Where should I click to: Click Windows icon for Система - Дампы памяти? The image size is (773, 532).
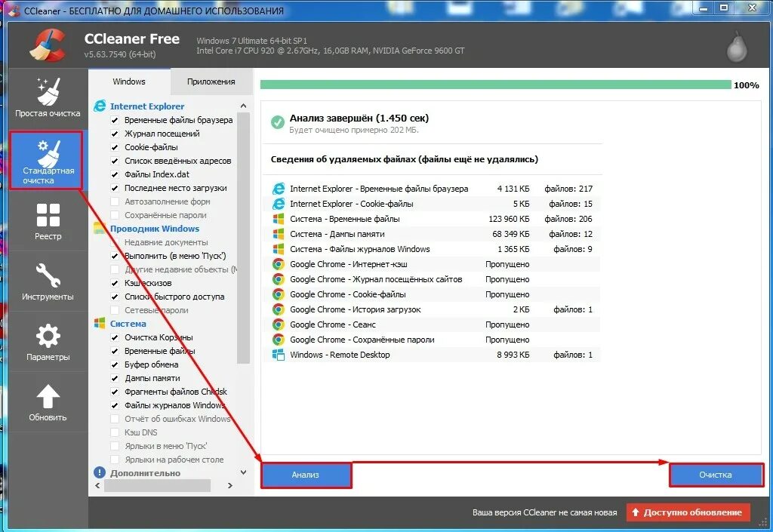279,234
